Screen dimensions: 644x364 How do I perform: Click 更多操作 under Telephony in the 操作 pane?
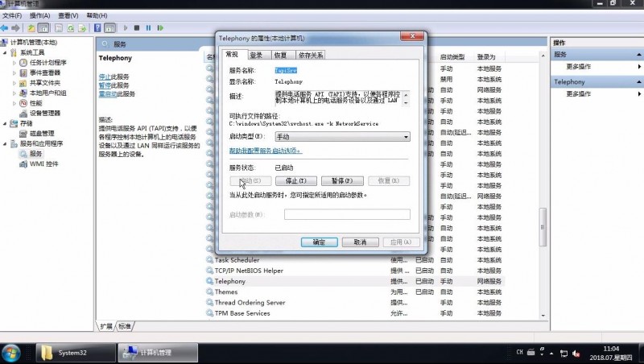click(579, 94)
